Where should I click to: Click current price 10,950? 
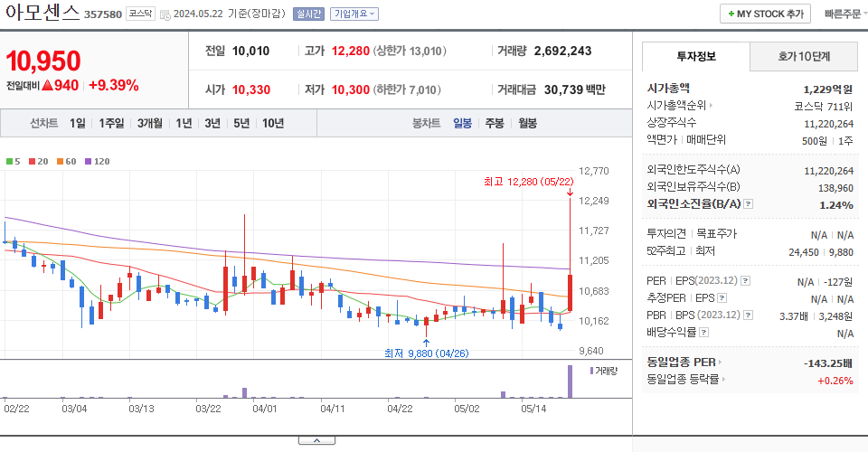(x=43, y=61)
